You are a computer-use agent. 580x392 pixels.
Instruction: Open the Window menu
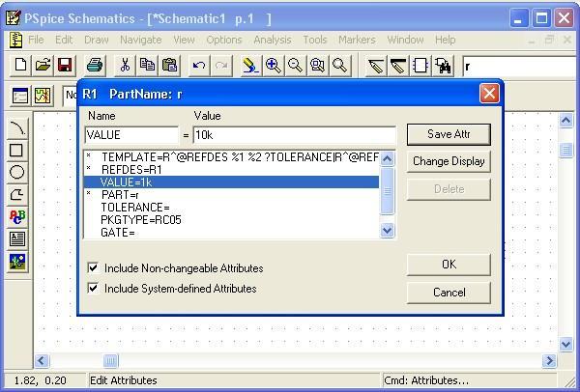coord(405,40)
